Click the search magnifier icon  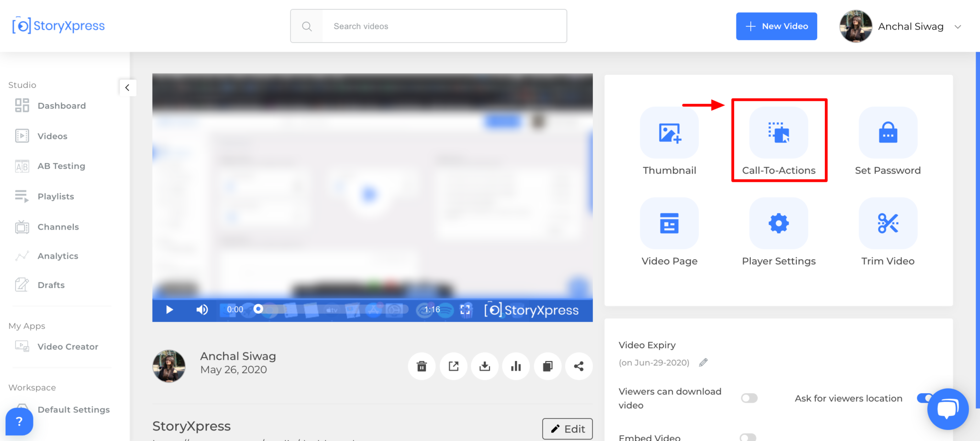tap(307, 26)
